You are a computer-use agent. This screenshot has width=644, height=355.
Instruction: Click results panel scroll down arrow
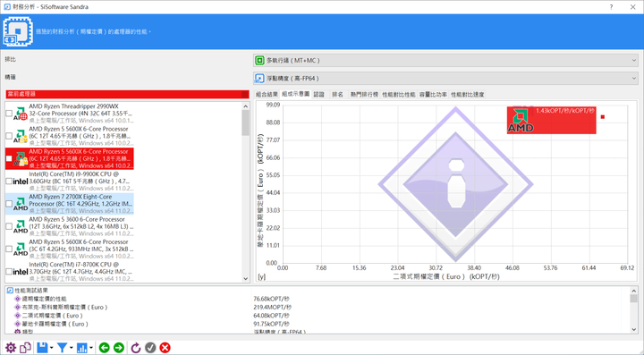[x=634, y=329]
